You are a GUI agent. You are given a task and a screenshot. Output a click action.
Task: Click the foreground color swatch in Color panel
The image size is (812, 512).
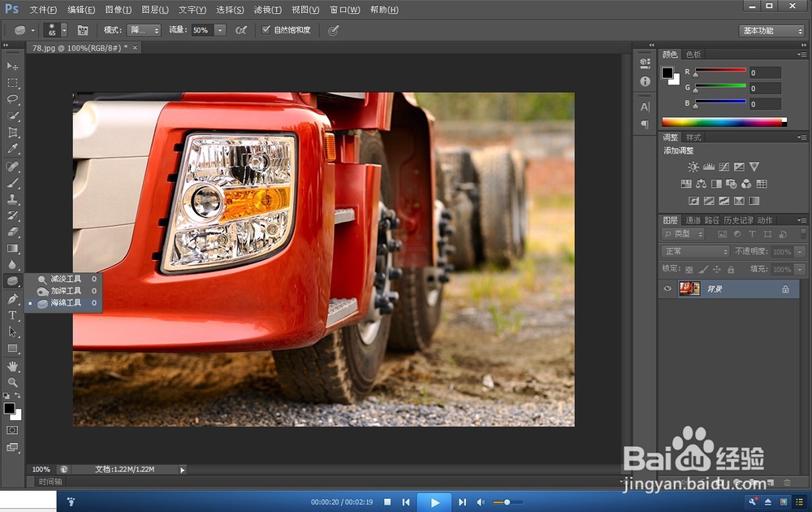click(x=667, y=73)
